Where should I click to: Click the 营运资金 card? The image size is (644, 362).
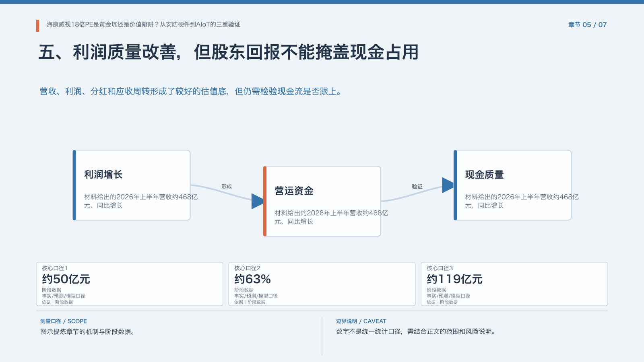(x=322, y=201)
